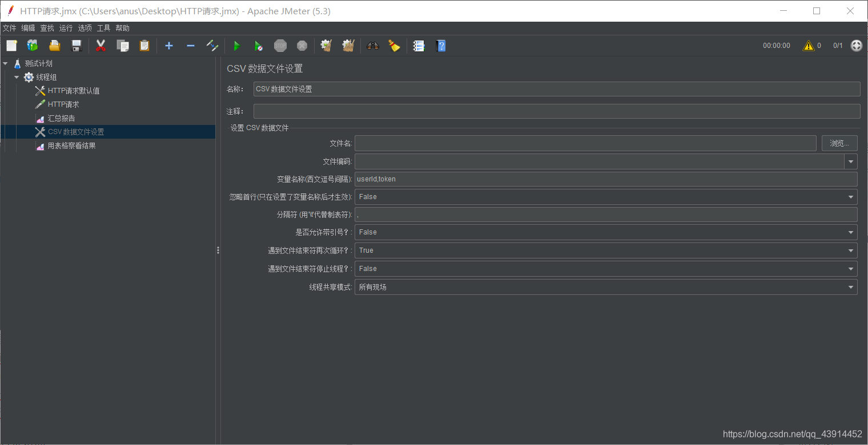Start the test with green play icon
Viewport: 868px width, 445px height.
237,46
